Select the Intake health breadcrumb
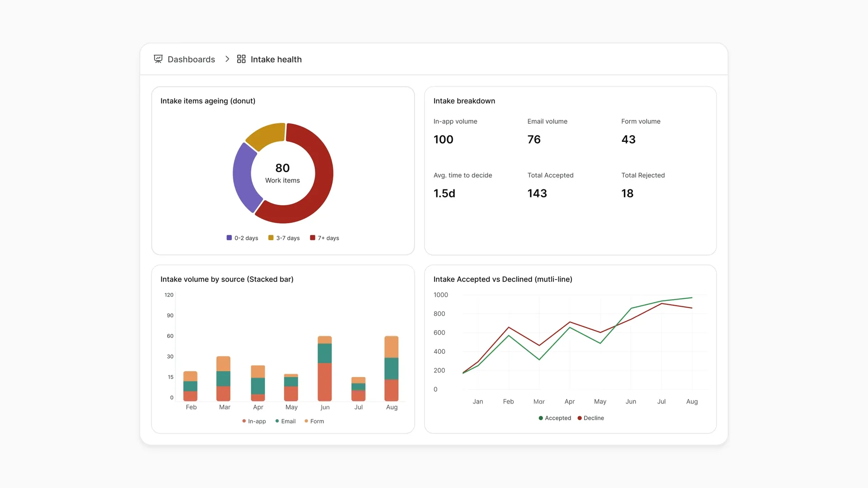The width and height of the screenshot is (868, 488). 276,59
